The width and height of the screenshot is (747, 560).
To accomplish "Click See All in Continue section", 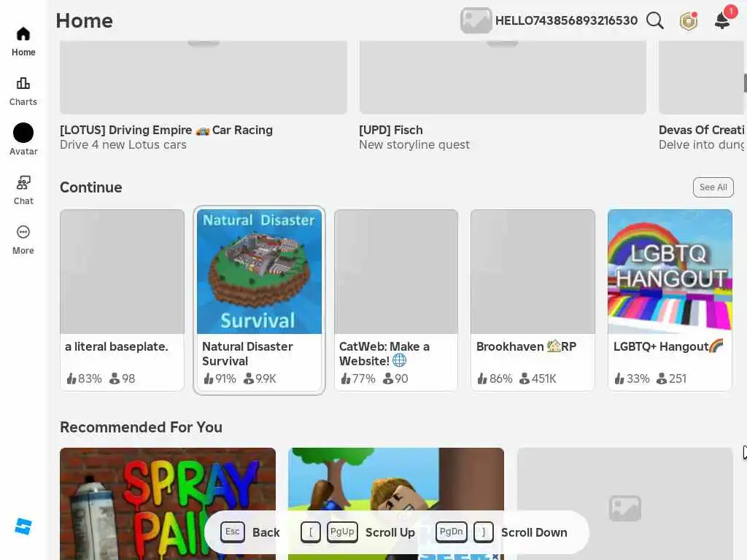I will (713, 187).
